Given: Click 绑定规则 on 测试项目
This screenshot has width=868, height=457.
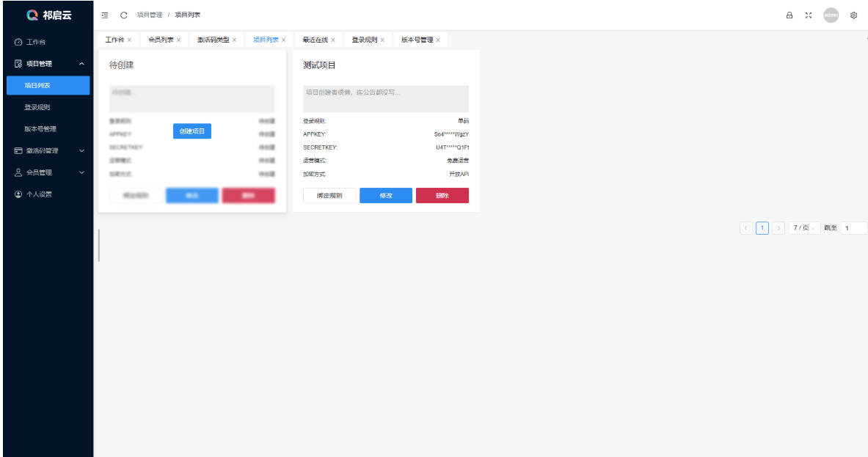Looking at the screenshot, I should 329,195.
